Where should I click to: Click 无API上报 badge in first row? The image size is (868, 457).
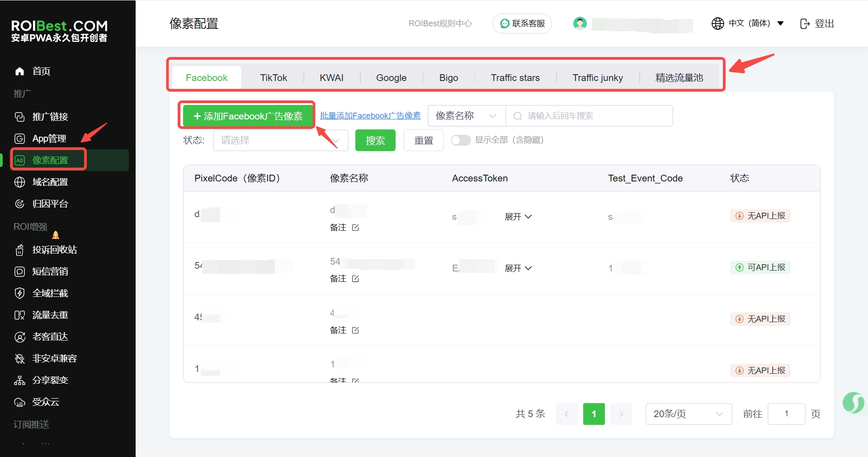pos(760,216)
